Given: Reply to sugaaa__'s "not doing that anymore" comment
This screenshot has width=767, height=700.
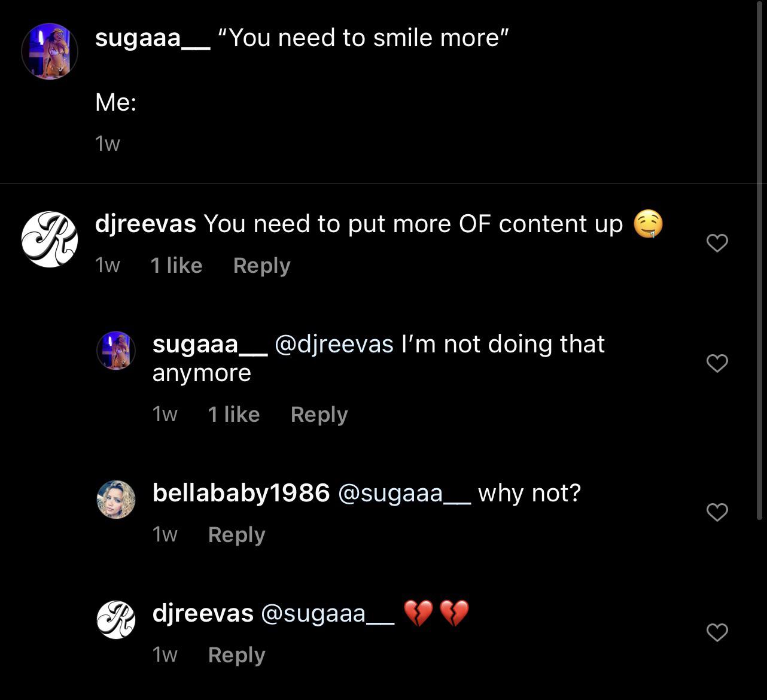Looking at the screenshot, I should pos(319,415).
